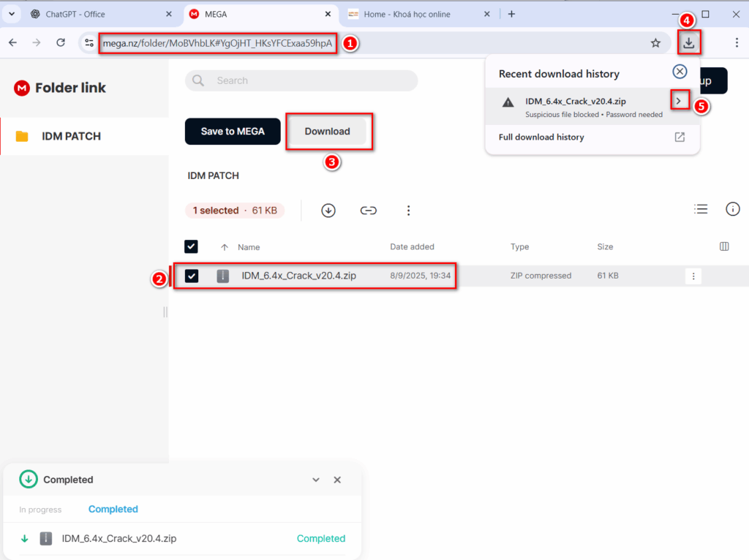Click the green download arrow in transfer row
The image size is (749, 560).
(24, 539)
